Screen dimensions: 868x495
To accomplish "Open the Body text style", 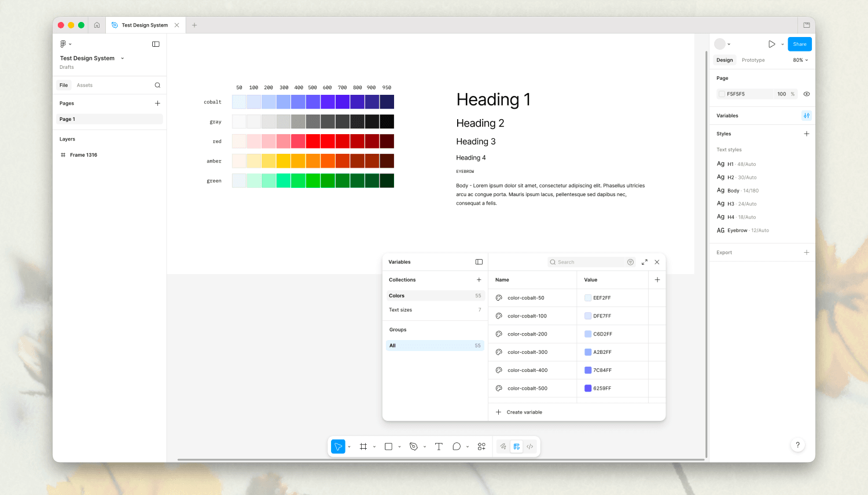I will pyautogui.click(x=738, y=190).
